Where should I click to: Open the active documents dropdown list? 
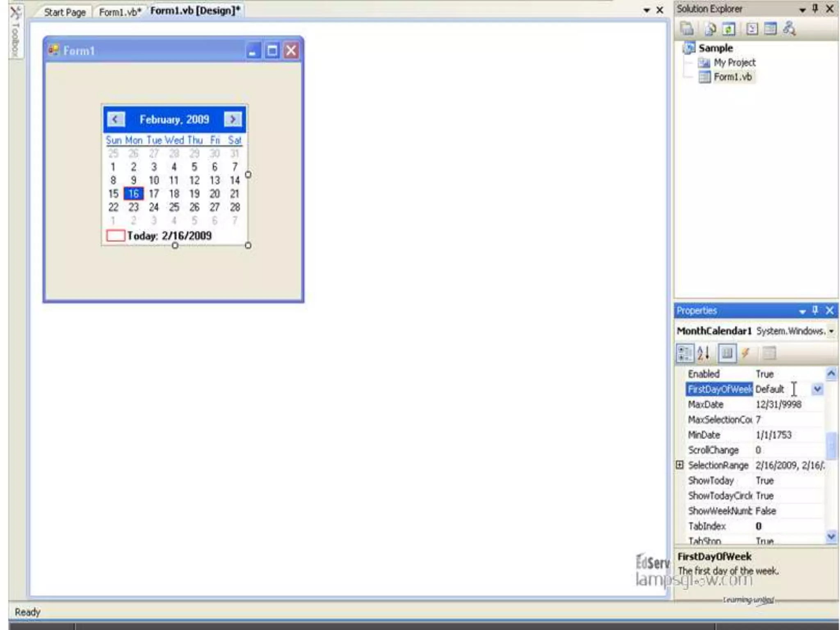pyautogui.click(x=646, y=11)
